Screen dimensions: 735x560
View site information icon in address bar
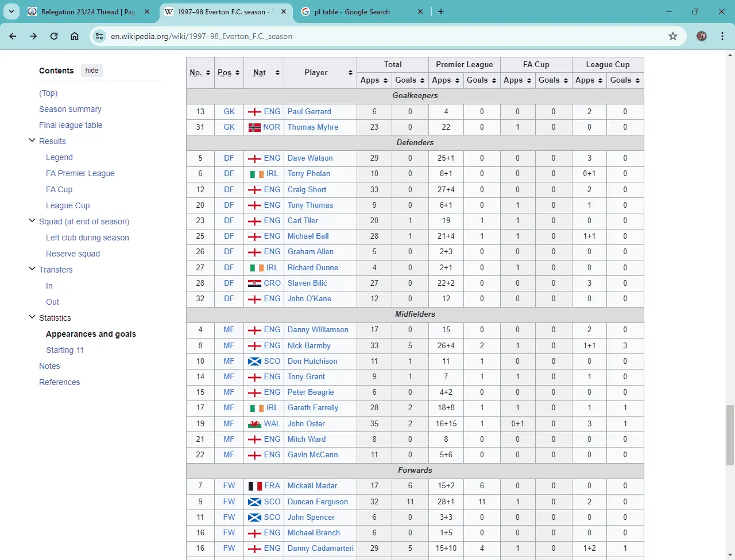[x=100, y=36]
